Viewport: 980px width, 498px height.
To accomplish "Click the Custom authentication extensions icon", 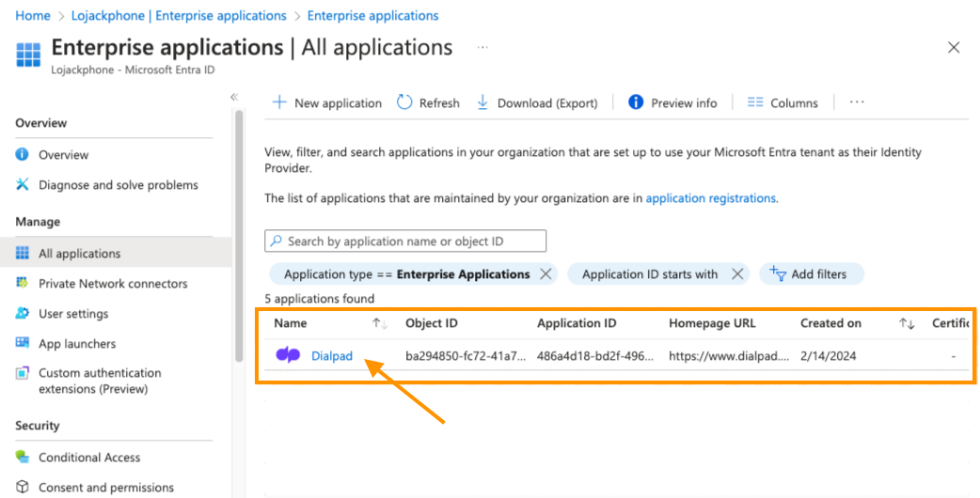I will (22, 373).
